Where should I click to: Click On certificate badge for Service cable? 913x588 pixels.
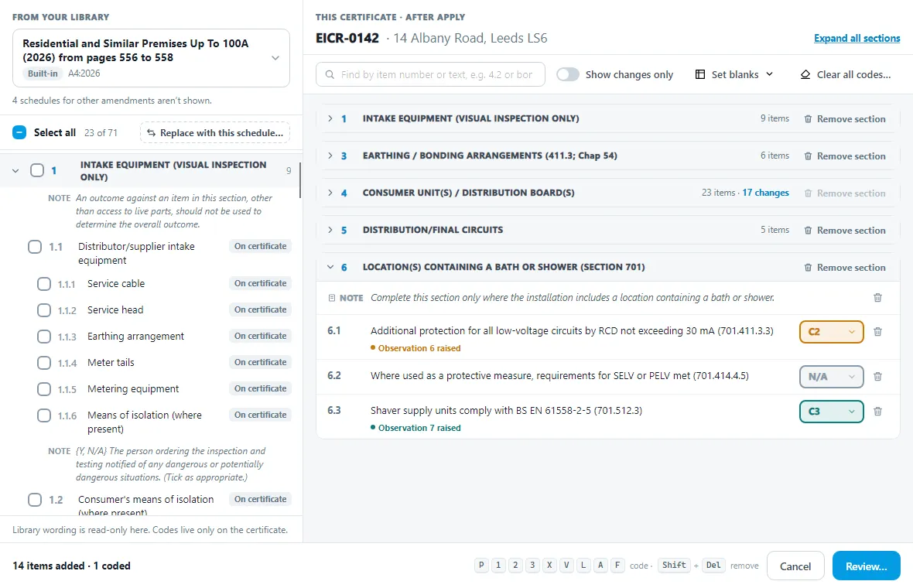tap(260, 283)
